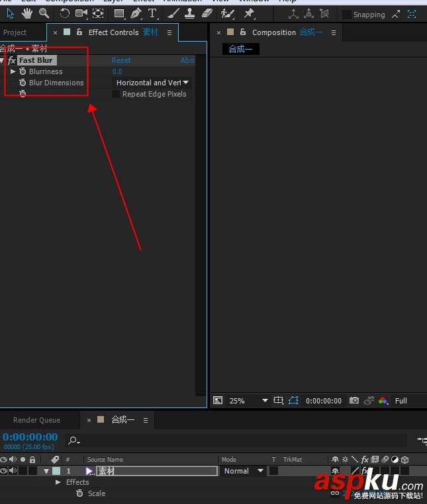Click the layer name field 素材

coord(157,471)
